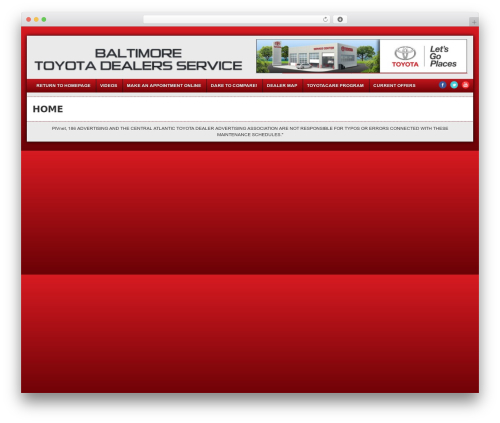Open the Twitter social icon
500x423 pixels.
[454, 85]
